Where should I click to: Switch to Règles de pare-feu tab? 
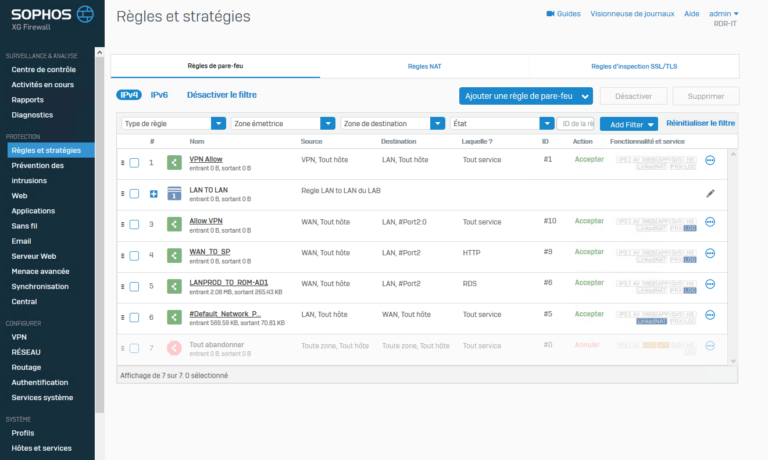216,66
